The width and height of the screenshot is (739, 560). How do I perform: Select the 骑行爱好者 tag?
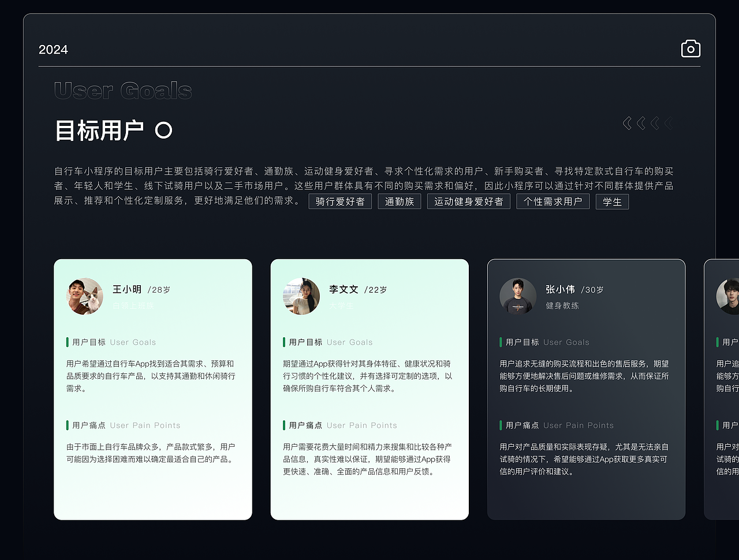340,201
